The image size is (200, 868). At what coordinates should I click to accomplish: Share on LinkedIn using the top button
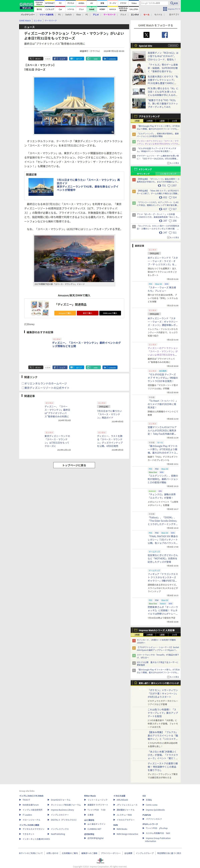point(110,59)
